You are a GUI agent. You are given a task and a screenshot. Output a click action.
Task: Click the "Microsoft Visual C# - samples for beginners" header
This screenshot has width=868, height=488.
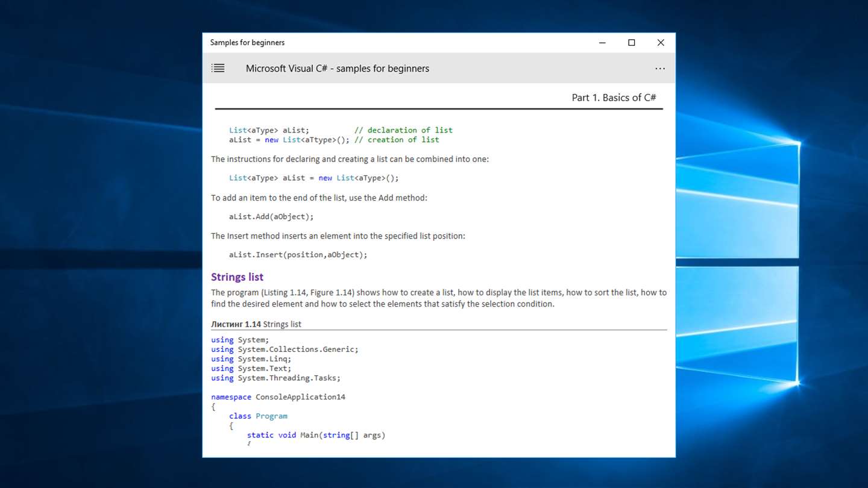[x=338, y=69]
